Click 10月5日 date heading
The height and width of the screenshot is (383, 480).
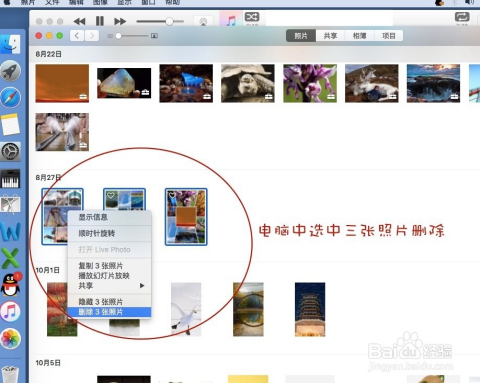coord(48,363)
